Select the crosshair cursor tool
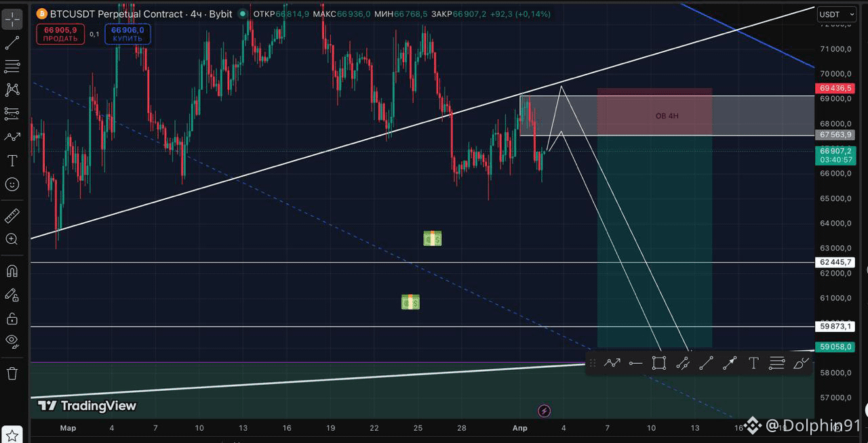This screenshot has width=868, height=443. click(x=12, y=19)
